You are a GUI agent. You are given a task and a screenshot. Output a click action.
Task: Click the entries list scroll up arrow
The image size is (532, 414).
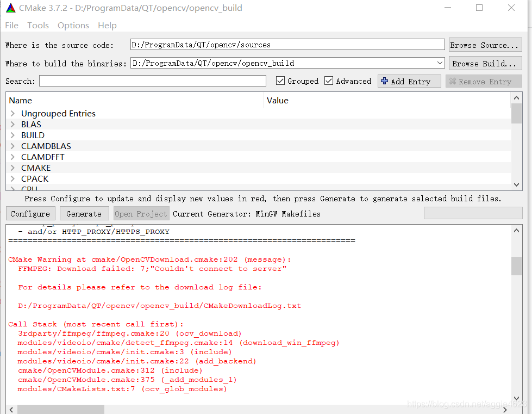[x=516, y=98]
